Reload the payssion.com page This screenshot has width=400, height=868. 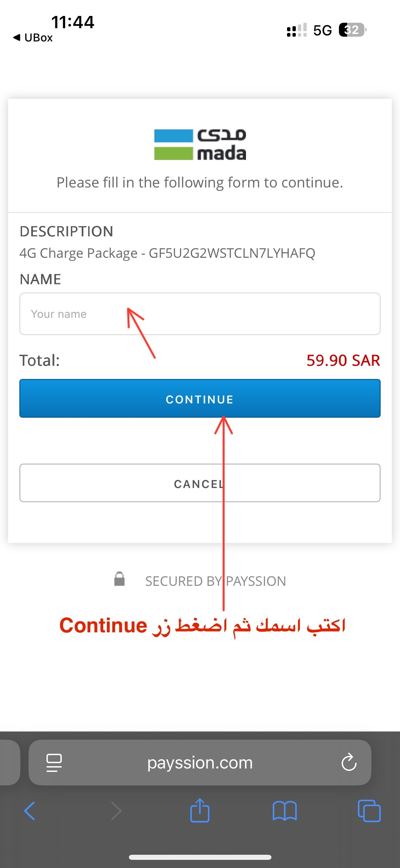(349, 762)
